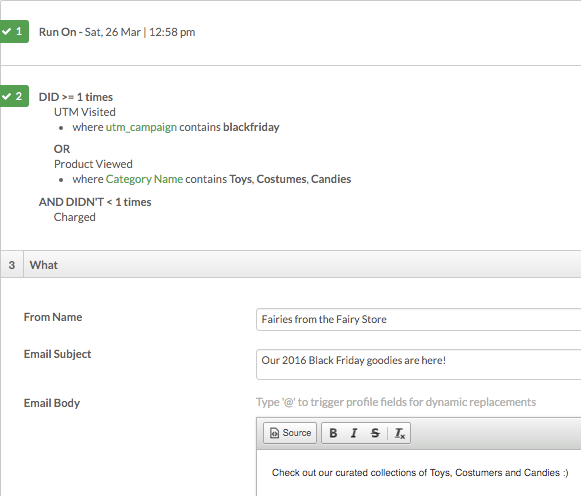Click the green step 1 checkmark badge
Screen dimensions: 581x496
click(14, 31)
